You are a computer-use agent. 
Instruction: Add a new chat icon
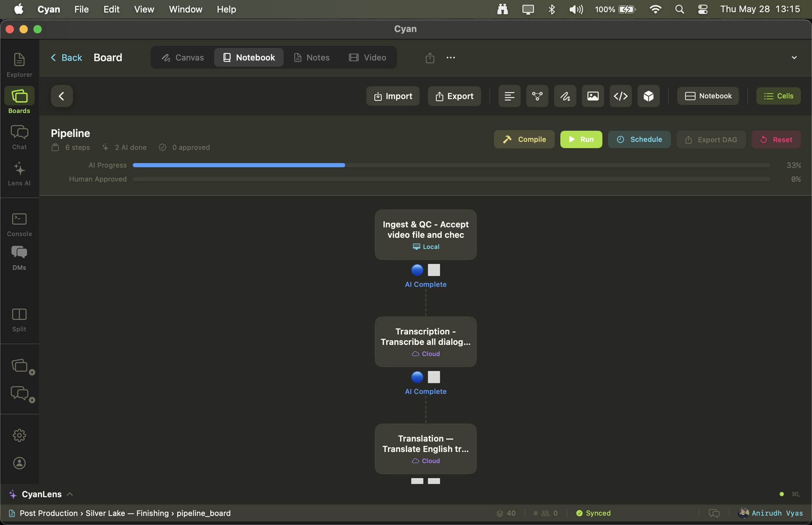[23, 394]
